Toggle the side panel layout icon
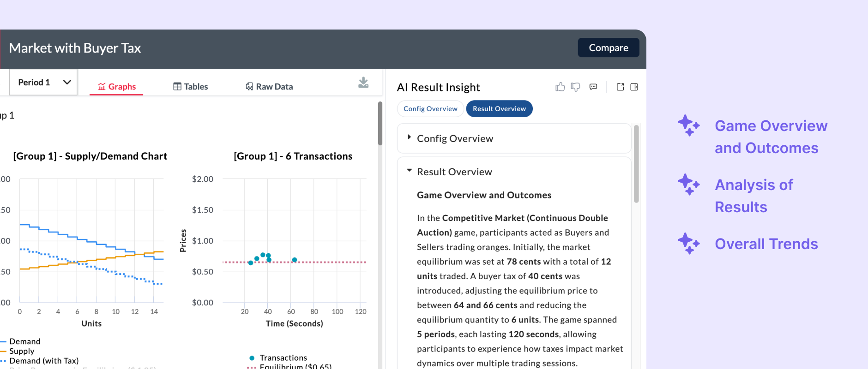 click(634, 87)
